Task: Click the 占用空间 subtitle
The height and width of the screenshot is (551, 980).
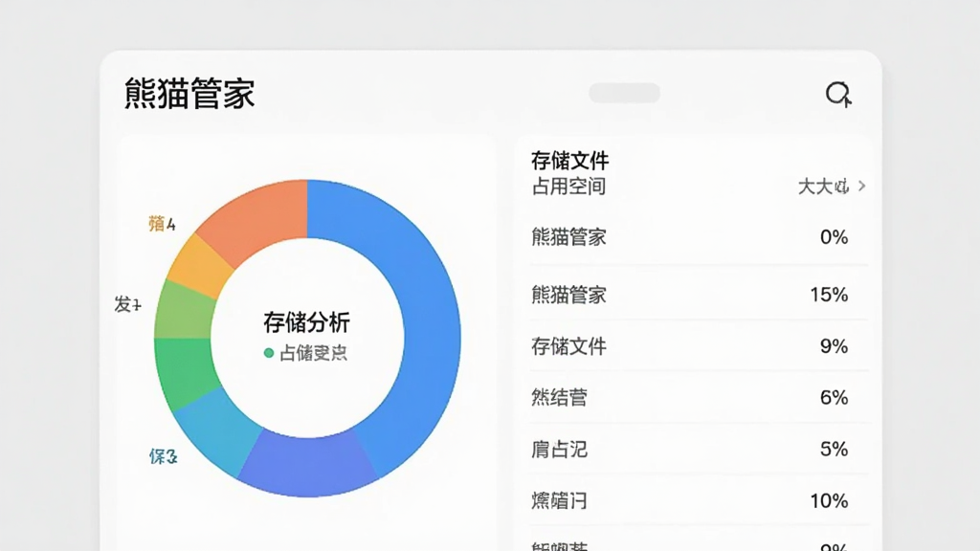Action: tap(568, 187)
